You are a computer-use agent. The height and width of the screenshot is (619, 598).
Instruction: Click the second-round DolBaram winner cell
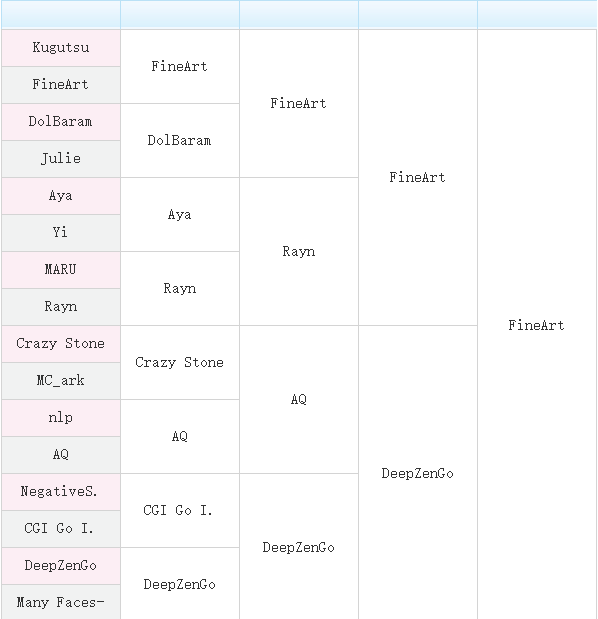click(x=180, y=141)
